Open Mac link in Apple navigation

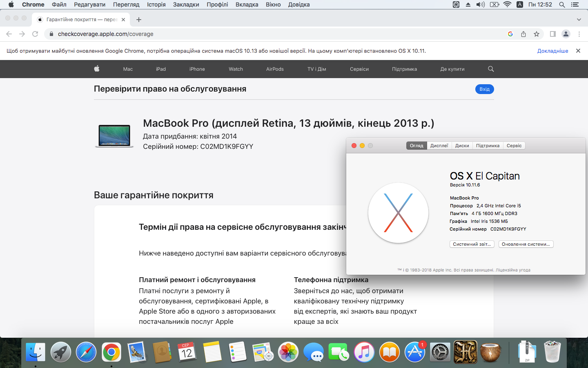click(128, 69)
